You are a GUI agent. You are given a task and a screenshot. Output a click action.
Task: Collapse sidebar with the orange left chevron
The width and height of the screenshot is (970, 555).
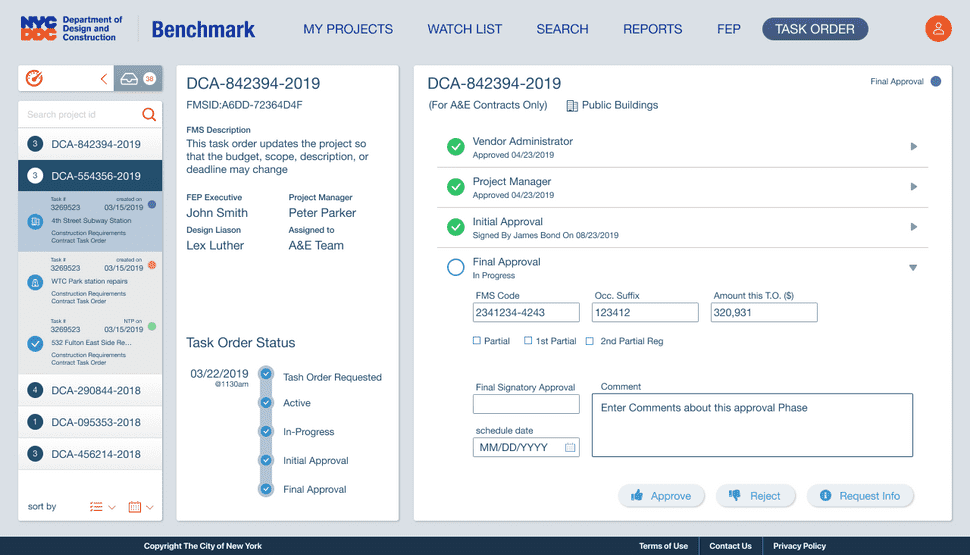pos(104,79)
